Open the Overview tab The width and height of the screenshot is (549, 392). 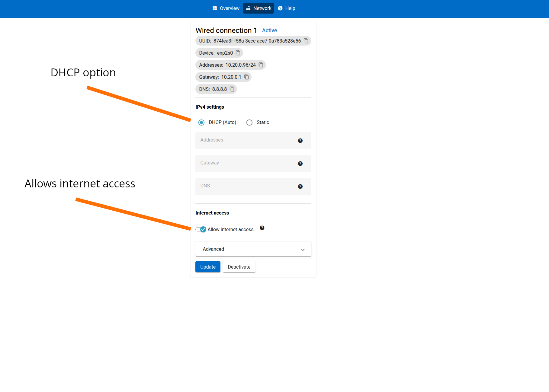click(226, 8)
